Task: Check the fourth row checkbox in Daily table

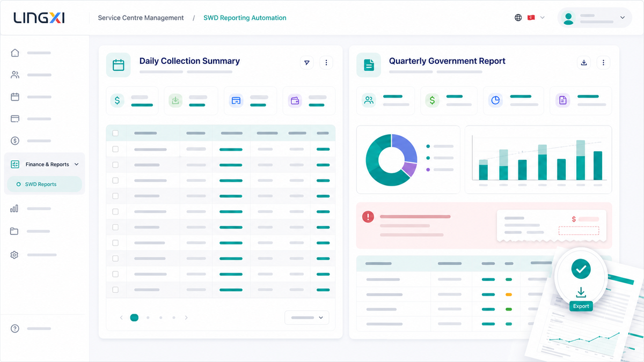Action: click(115, 196)
